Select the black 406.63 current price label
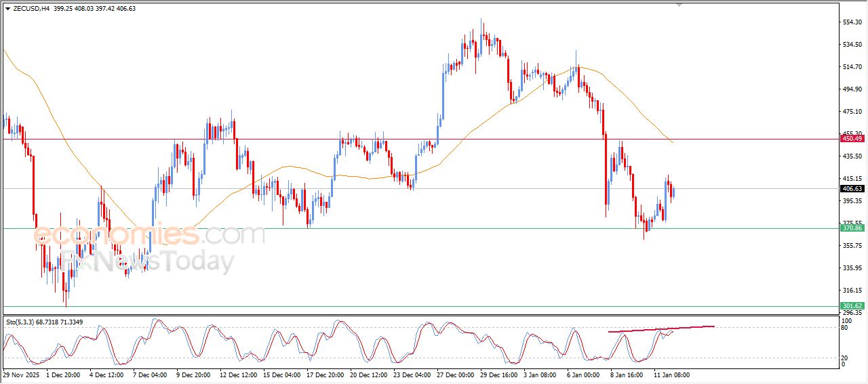The image size is (868, 384). point(852,189)
